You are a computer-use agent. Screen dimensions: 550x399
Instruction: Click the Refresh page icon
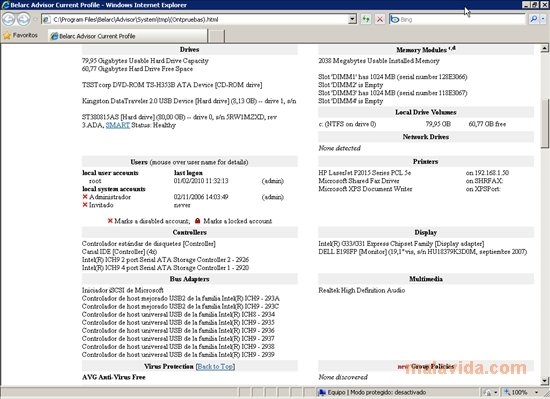[366, 19]
